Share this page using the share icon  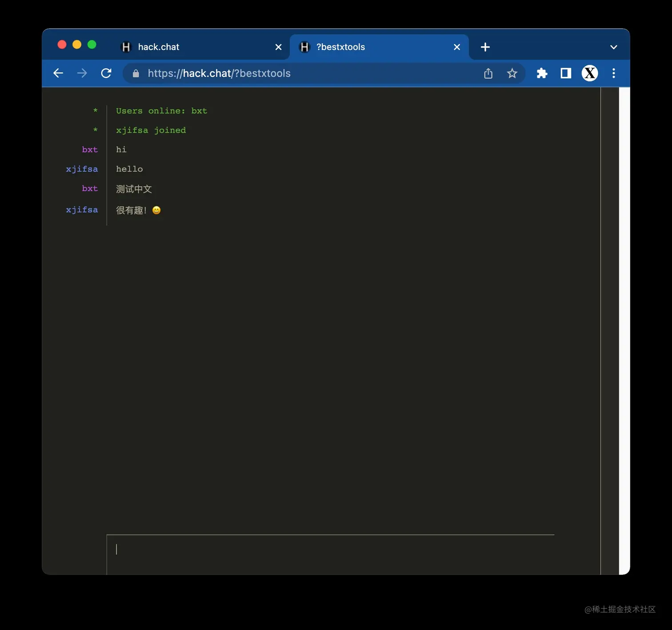point(488,73)
